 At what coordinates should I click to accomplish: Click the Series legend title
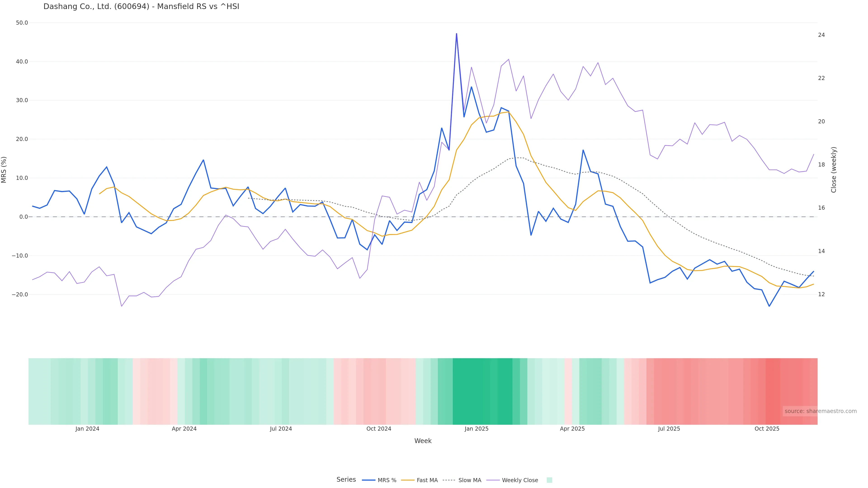pyautogui.click(x=346, y=480)
